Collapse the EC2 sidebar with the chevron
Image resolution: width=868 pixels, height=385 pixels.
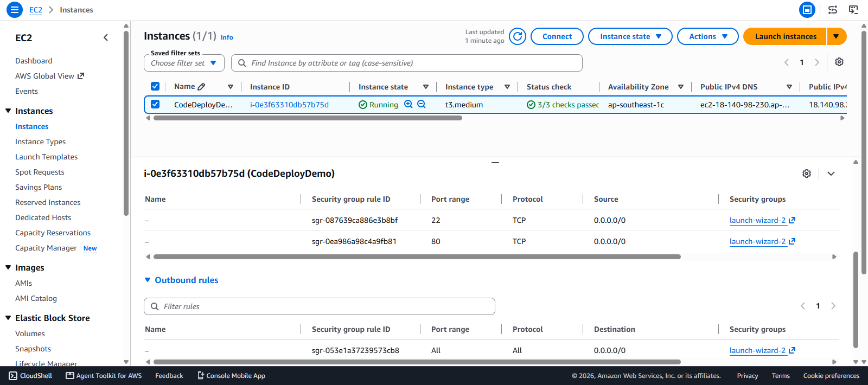click(x=106, y=37)
